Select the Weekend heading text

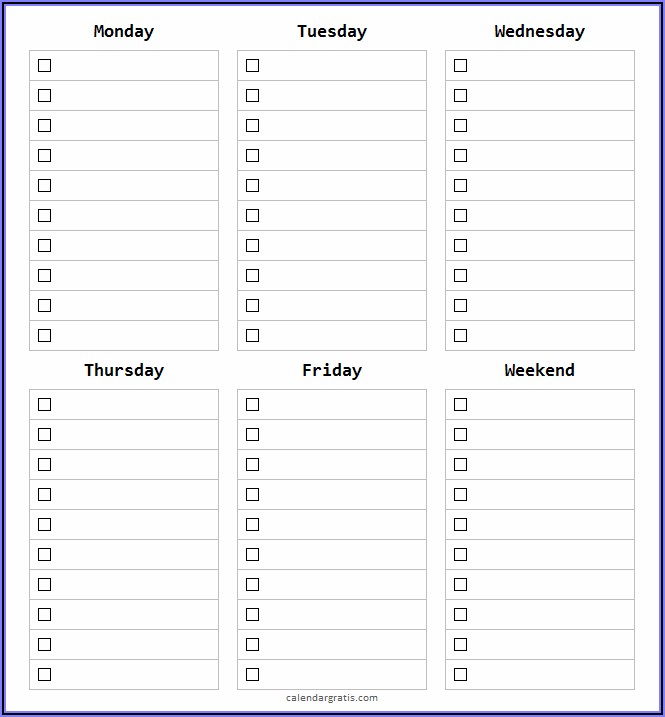(539, 370)
